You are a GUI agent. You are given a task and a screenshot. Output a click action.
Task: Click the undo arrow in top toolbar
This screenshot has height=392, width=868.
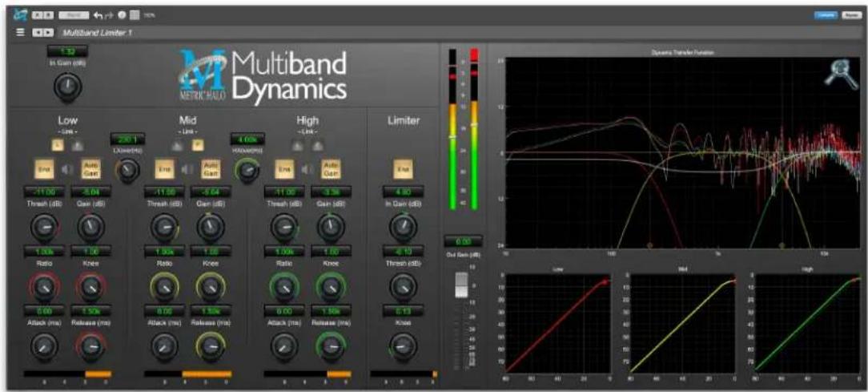point(98,15)
